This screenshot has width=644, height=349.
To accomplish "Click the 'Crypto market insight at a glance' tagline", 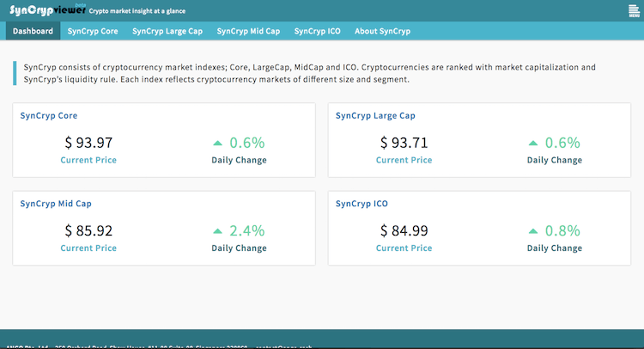I will tap(137, 11).
